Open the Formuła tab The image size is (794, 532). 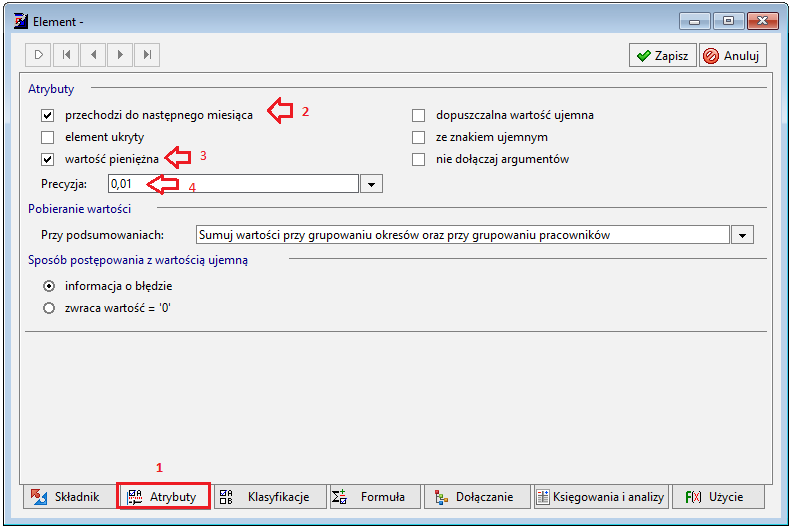(x=375, y=497)
